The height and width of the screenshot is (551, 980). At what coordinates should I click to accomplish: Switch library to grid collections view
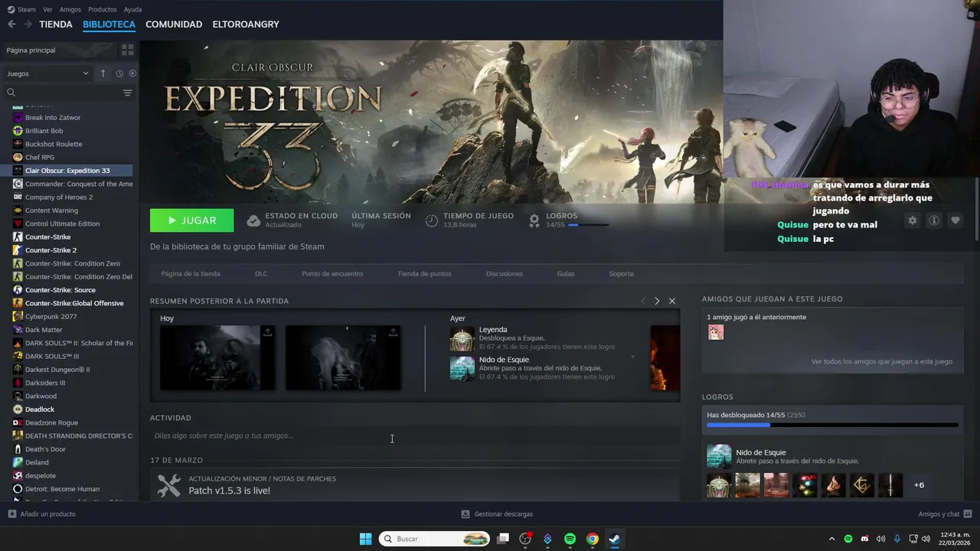click(127, 50)
